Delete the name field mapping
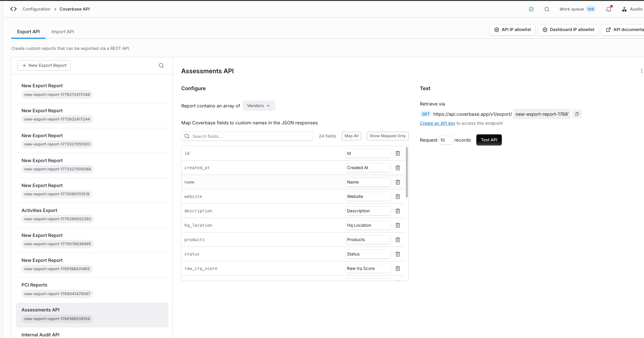644x338 pixels. tap(398, 182)
